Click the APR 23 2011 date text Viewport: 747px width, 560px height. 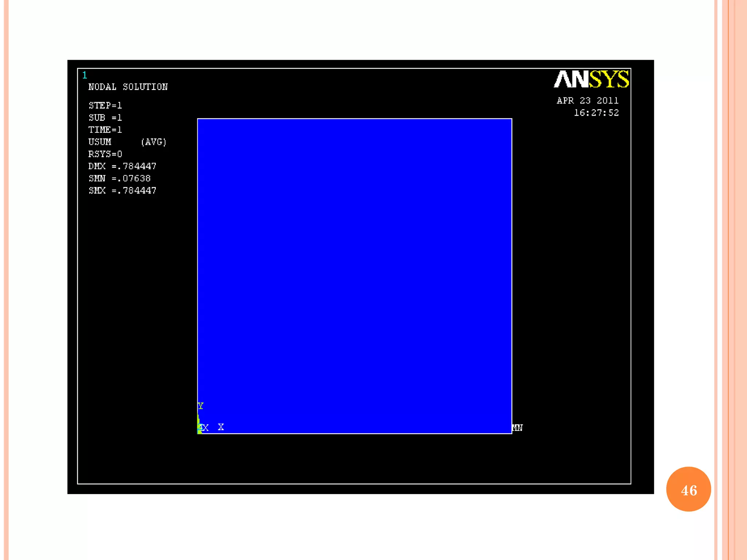coord(587,101)
